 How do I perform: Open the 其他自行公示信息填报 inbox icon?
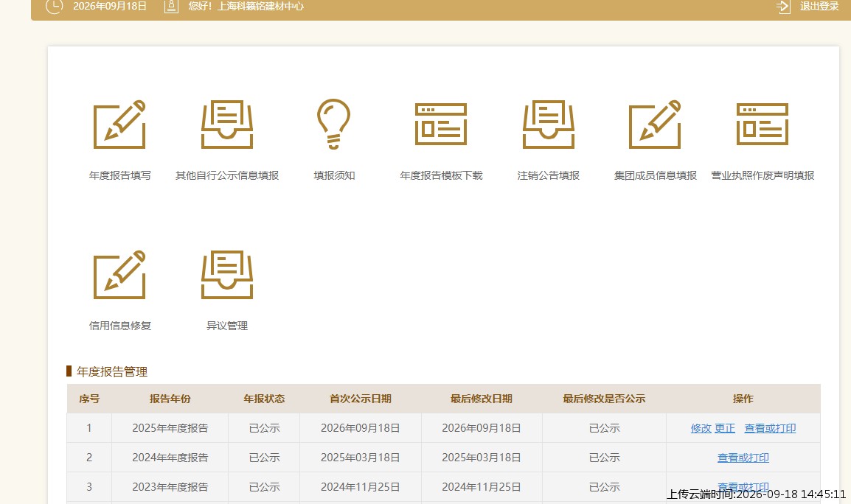(227, 125)
